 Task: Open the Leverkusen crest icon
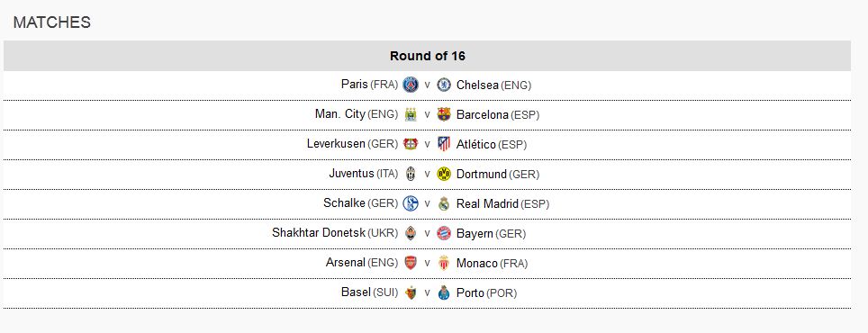(411, 144)
